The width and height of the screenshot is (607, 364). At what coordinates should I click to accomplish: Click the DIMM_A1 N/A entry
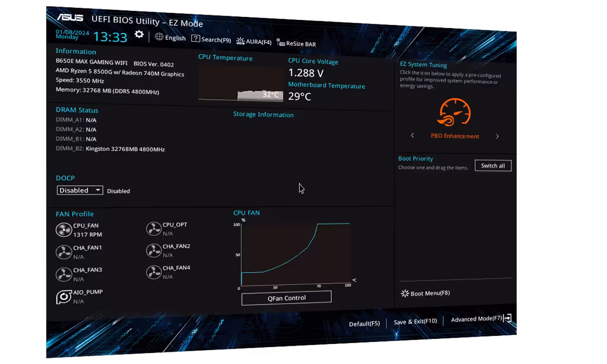pos(76,120)
